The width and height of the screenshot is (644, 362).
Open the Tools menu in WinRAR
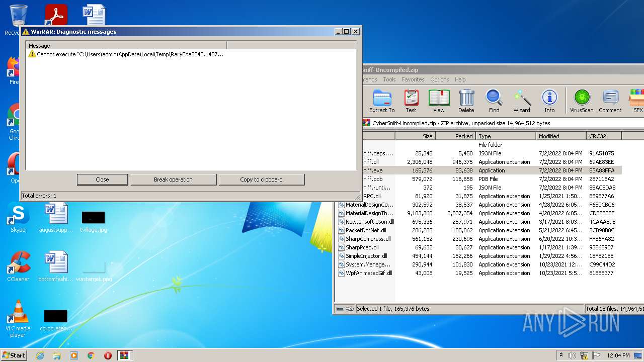(x=389, y=79)
